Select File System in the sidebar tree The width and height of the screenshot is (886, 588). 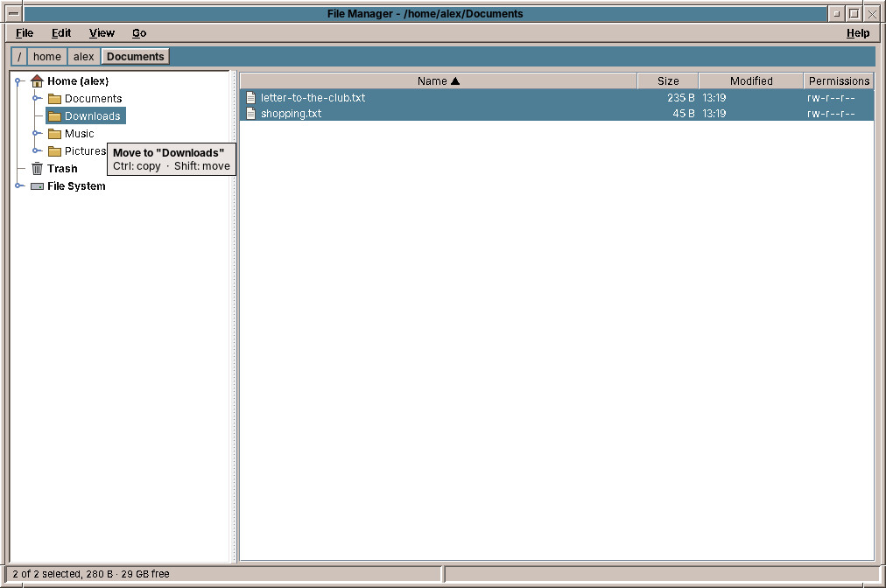76,185
